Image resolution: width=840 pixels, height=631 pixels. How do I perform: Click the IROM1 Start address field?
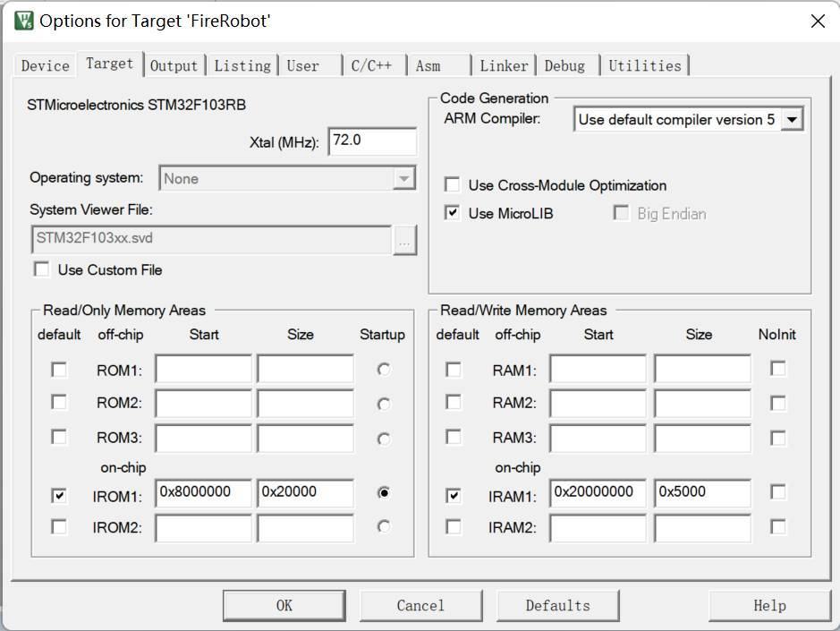pyautogui.click(x=204, y=492)
